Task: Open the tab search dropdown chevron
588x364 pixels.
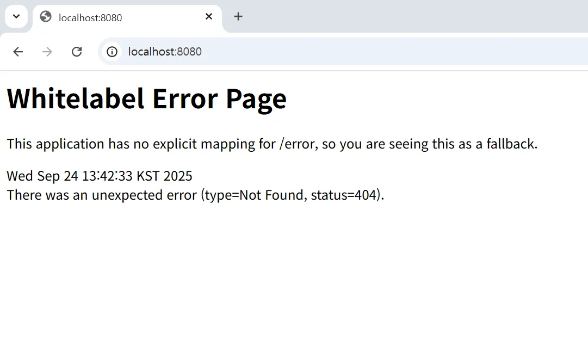Action: pyautogui.click(x=16, y=16)
